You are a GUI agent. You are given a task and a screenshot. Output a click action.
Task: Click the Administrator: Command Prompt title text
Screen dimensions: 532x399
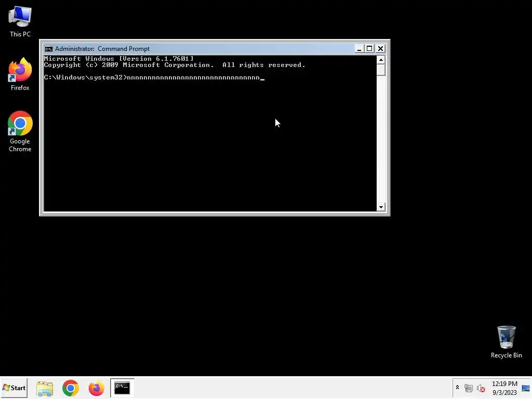[x=102, y=49]
